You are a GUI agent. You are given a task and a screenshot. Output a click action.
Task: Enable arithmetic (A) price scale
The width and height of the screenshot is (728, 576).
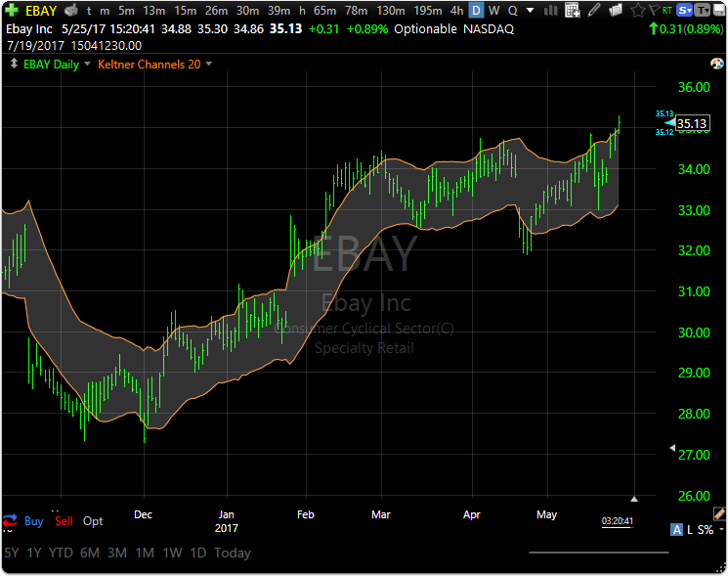[676, 530]
